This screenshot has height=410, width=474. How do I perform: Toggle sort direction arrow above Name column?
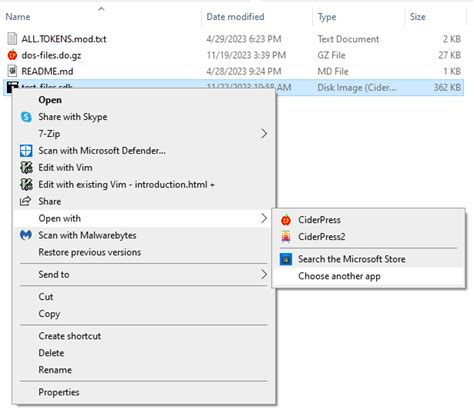[101, 9]
